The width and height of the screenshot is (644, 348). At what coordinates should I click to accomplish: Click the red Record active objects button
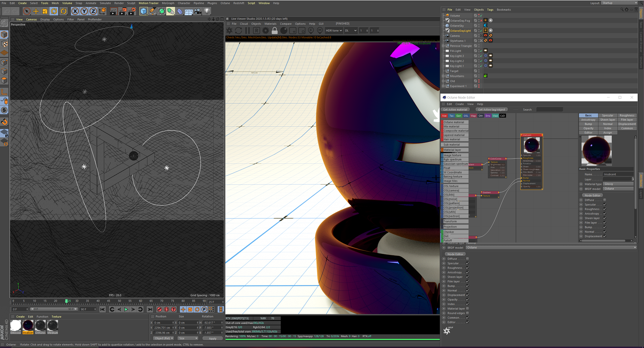coord(159,309)
